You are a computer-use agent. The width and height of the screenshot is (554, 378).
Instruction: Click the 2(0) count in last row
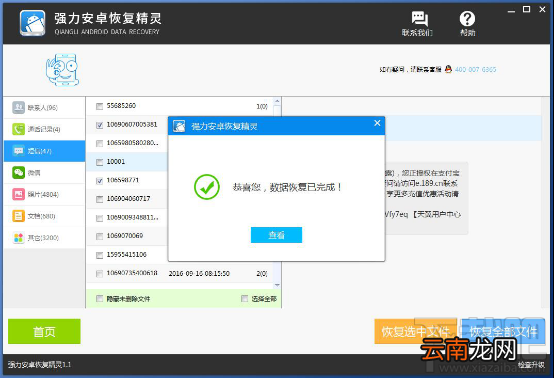click(x=262, y=273)
